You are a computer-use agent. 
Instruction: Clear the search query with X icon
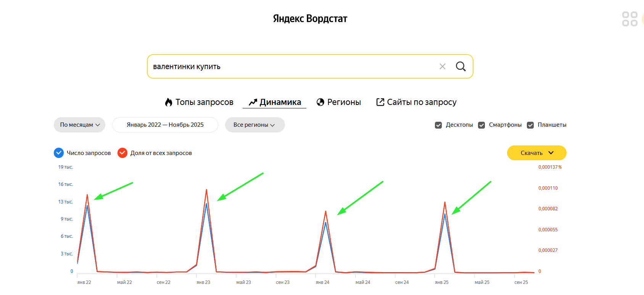pos(442,66)
